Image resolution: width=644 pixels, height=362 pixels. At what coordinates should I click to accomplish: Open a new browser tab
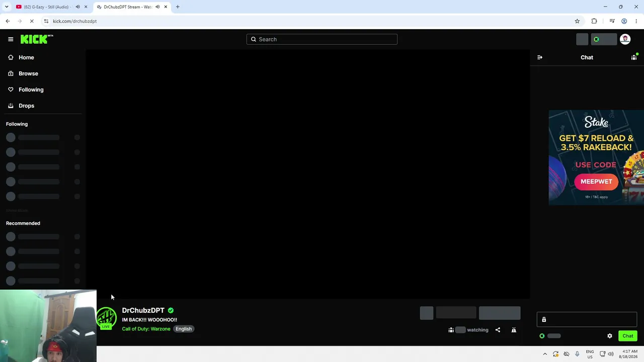point(178,7)
